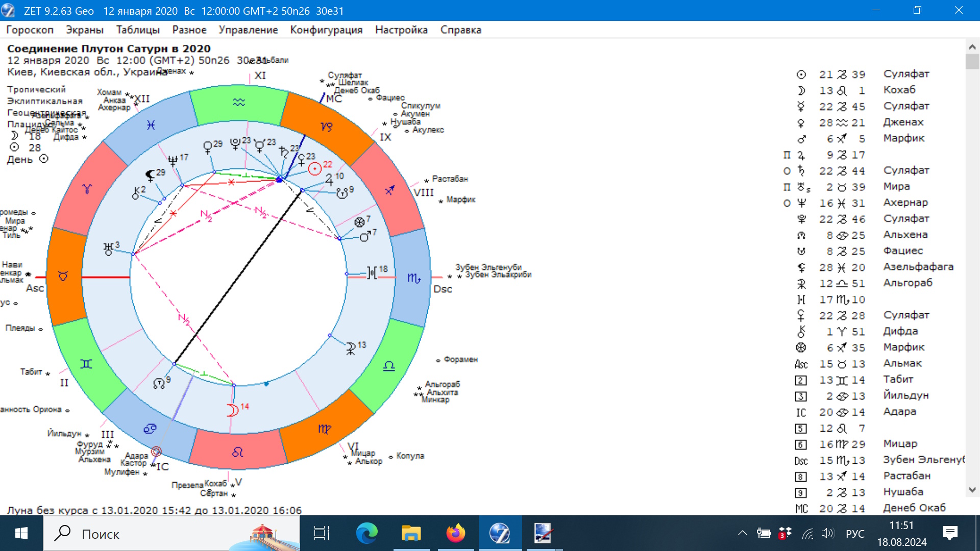Viewport: 980px width, 551px height.
Task: Open the Таблицы menu
Action: [x=138, y=30]
